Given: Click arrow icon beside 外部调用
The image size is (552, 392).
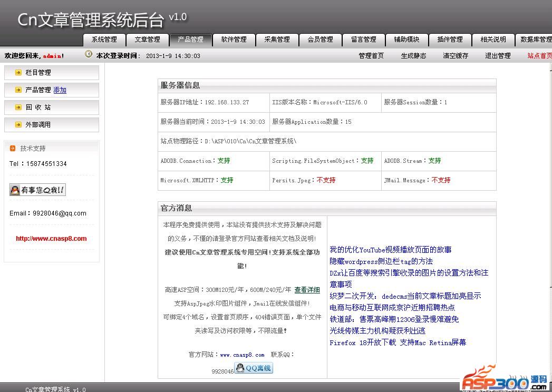Looking at the screenshot, I should tap(18, 125).
